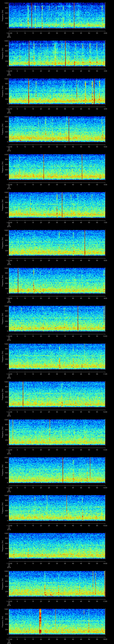Click the 1:16:00 spectrogram plot

pos(57,584)
